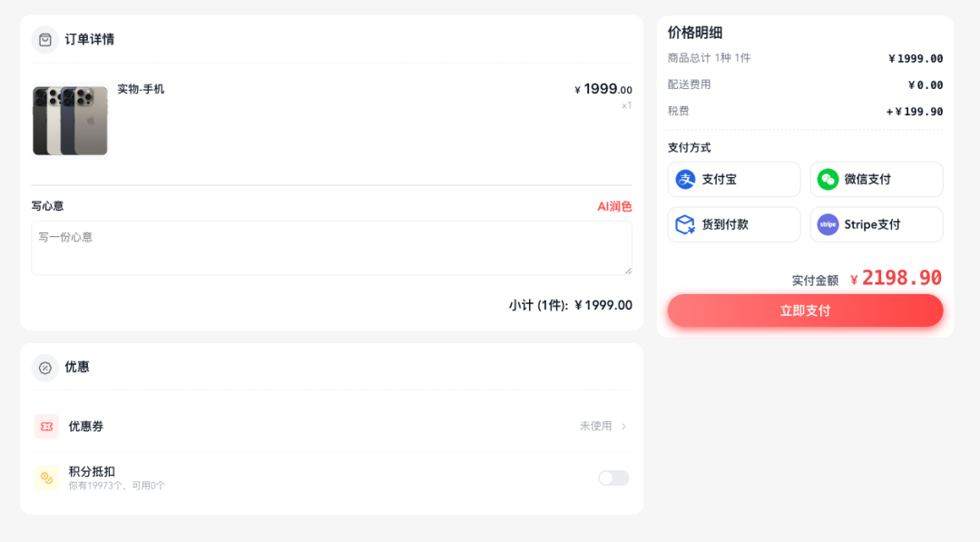Click the 实物-手机 product title
Image resolution: width=980 pixels, height=542 pixels.
(141, 89)
